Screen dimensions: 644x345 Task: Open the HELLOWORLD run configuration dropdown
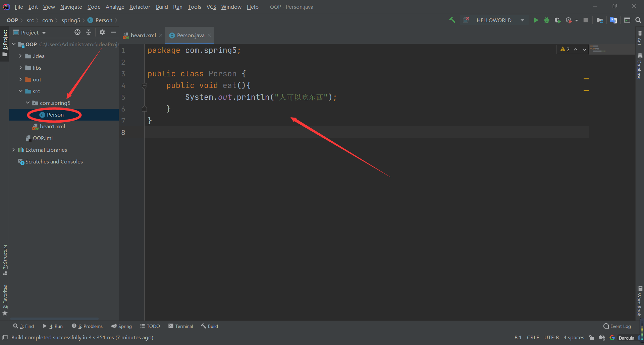tap(522, 20)
